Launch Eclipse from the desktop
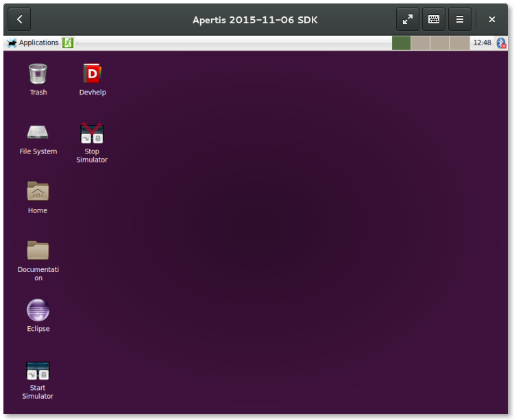 [38, 310]
